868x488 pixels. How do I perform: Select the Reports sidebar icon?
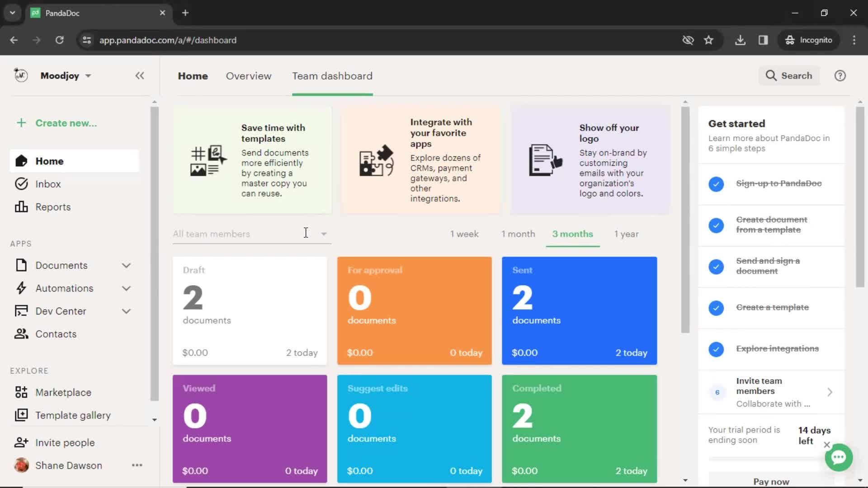(x=21, y=207)
